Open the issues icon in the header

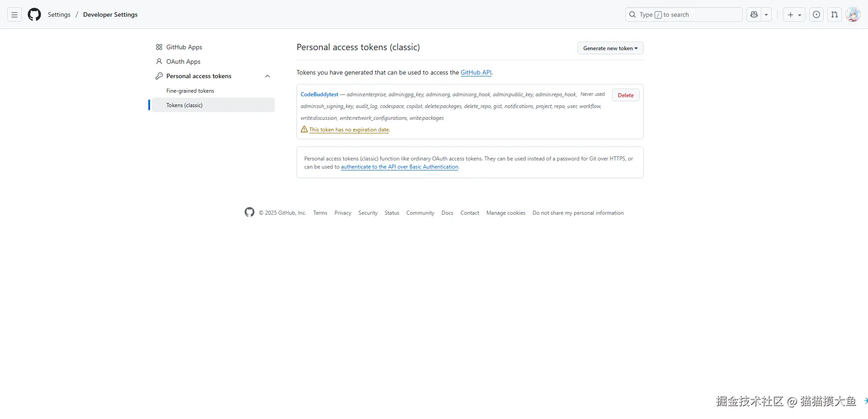pyautogui.click(x=816, y=14)
